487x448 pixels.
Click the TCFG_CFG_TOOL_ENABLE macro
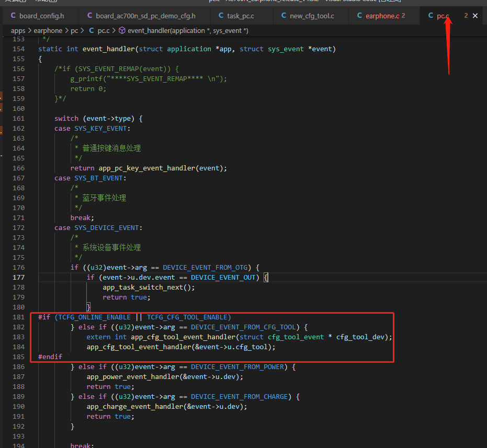coord(187,317)
